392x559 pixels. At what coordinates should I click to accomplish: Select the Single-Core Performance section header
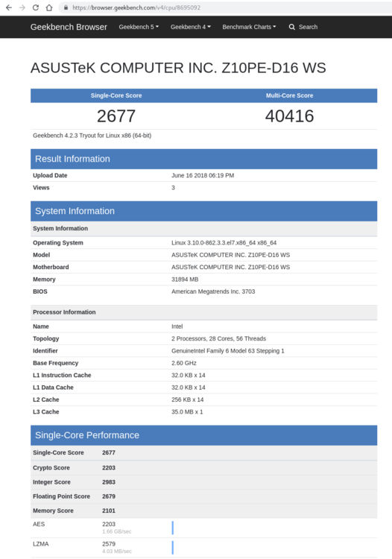point(204,435)
